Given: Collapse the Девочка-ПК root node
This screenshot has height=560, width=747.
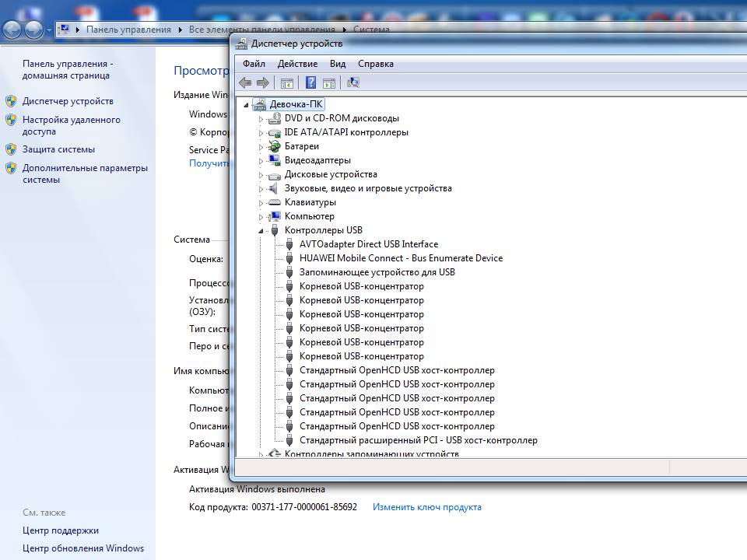Looking at the screenshot, I should point(247,105).
